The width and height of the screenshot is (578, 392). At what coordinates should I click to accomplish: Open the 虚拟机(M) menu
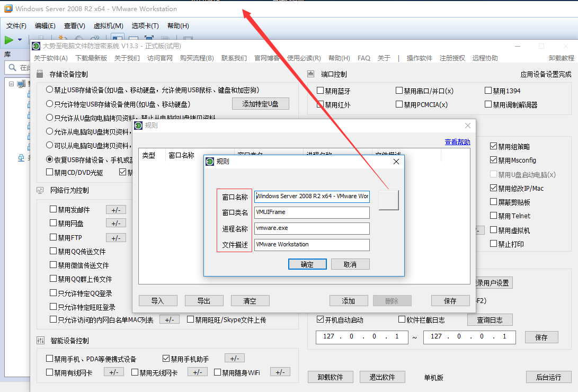tap(108, 26)
